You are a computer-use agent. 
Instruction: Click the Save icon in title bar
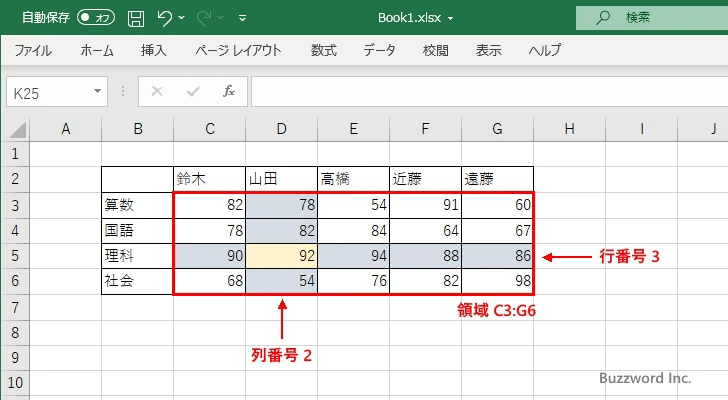pos(136,17)
